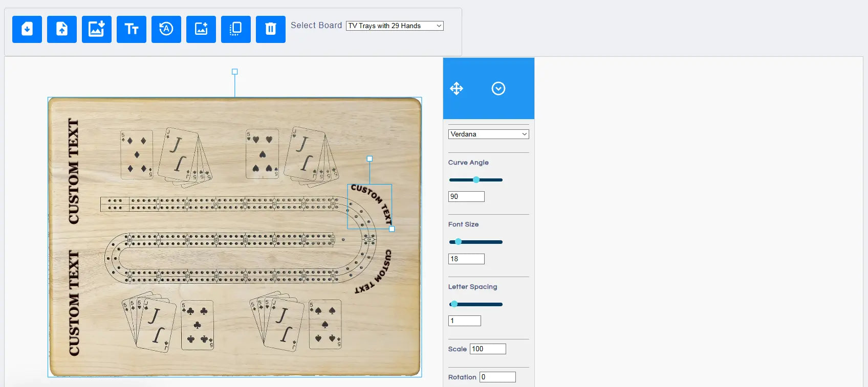This screenshot has height=387, width=868.
Task: Click the Scale input field
Action: pos(488,349)
